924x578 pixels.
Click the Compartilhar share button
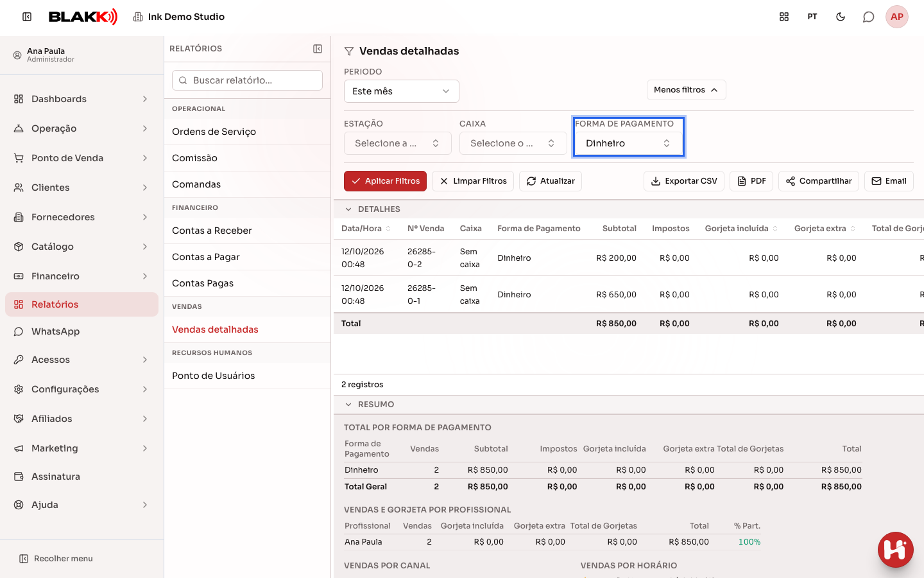[x=819, y=181]
